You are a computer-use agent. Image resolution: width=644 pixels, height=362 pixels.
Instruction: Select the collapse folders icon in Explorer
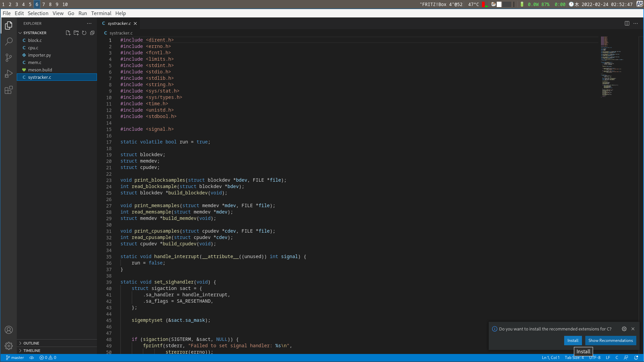pos(92,33)
